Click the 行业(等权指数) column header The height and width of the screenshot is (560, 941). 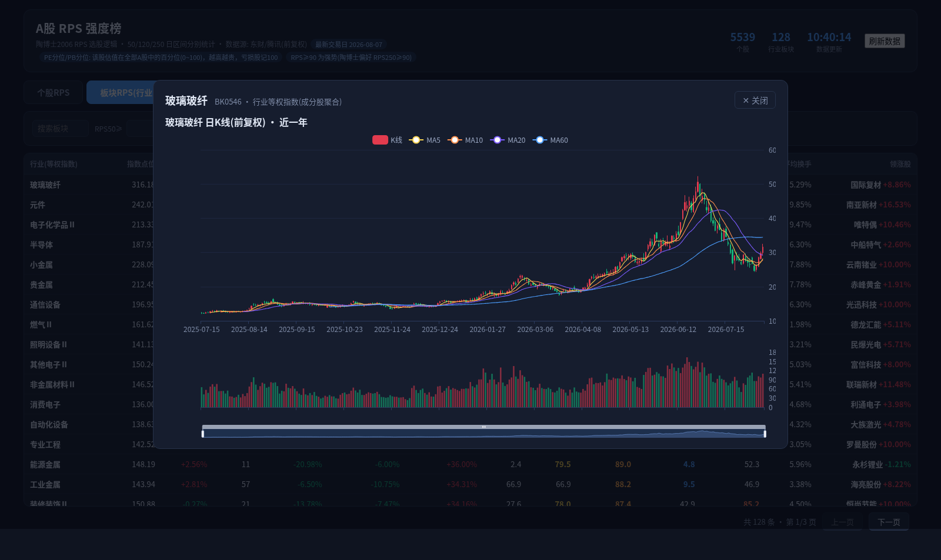[x=54, y=164]
